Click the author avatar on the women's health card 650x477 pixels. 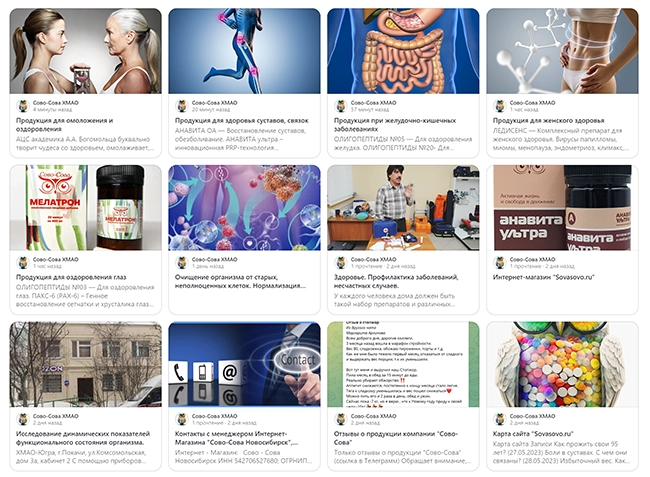point(500,106)
